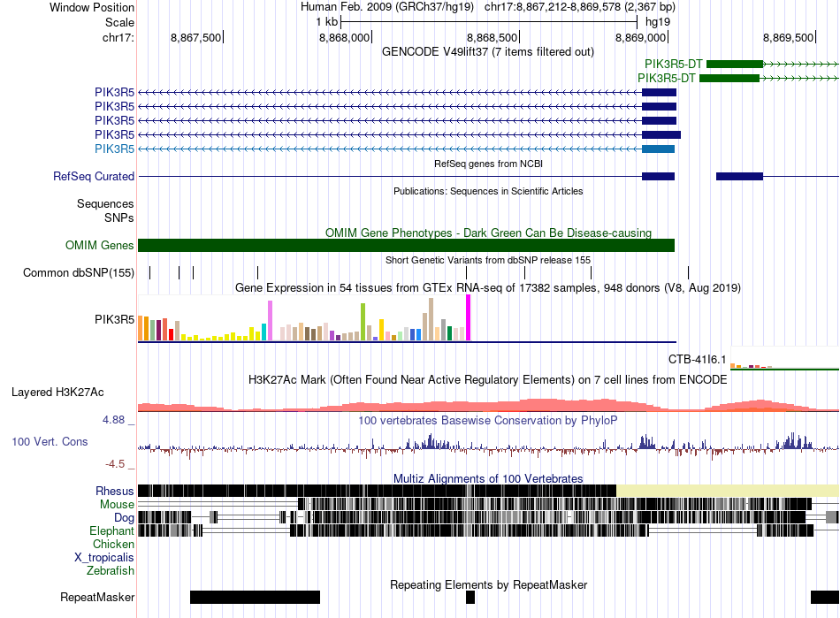The height and width of the screenshot is (618, 840).
Task: Click the 1 kb scale bar
Action: pyautogui.click(x=489, y=22)
